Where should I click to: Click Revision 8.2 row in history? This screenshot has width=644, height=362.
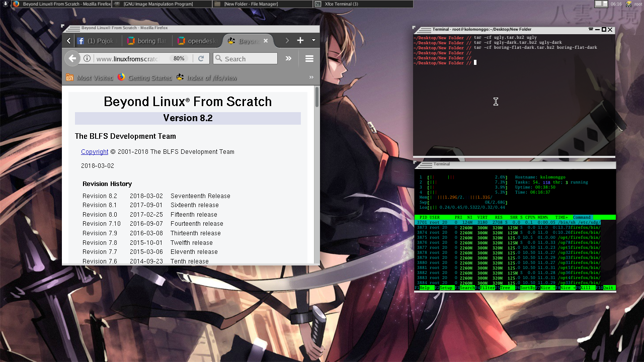(156, 196)
